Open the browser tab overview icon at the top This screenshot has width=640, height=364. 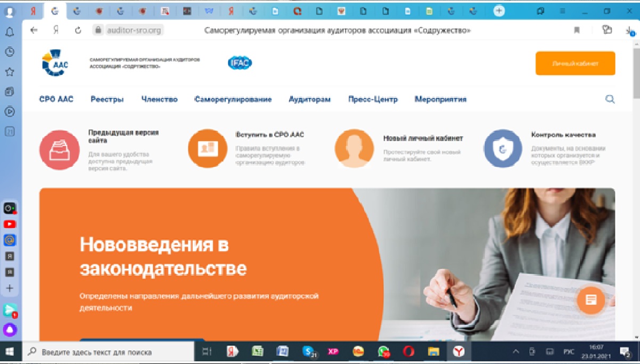pyautogui.click(x=540, y=10)
